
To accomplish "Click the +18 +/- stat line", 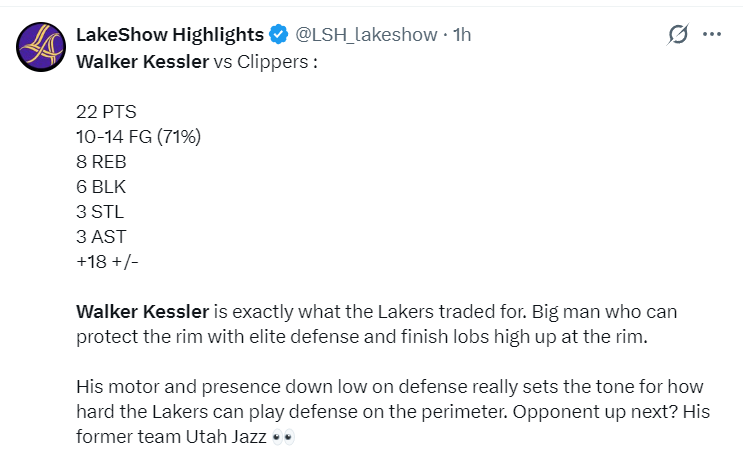I will point(107,262).
